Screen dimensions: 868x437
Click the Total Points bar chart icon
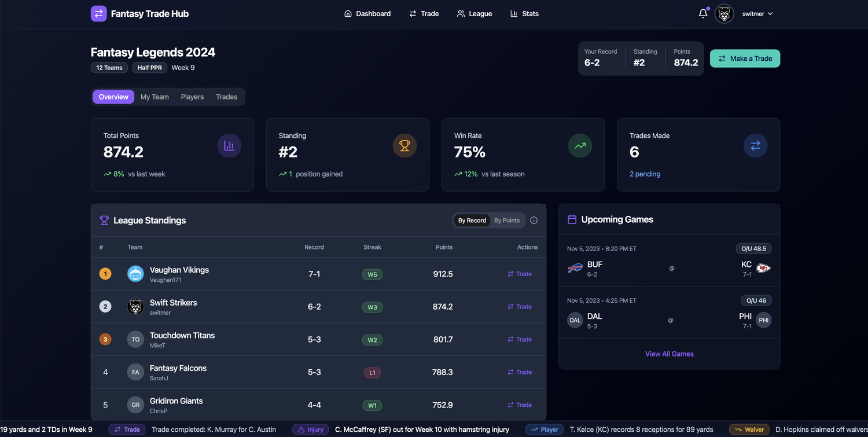tap(229, 146)
